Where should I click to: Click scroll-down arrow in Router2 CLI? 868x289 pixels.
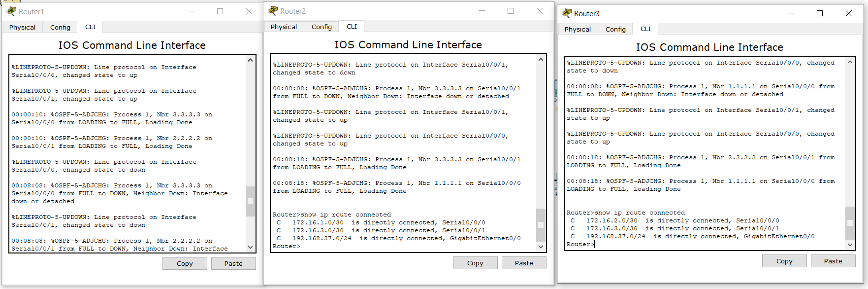click(x=541, y=247)
